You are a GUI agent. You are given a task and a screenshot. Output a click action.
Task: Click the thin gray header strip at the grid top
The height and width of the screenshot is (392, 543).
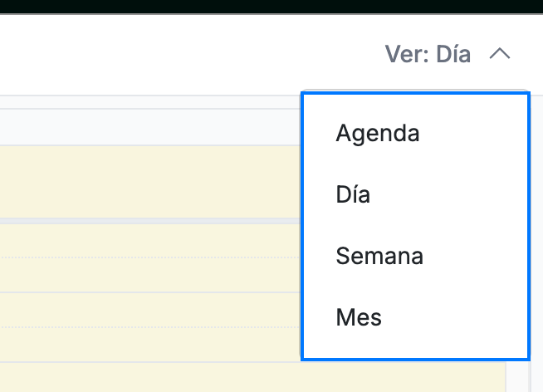150,102
